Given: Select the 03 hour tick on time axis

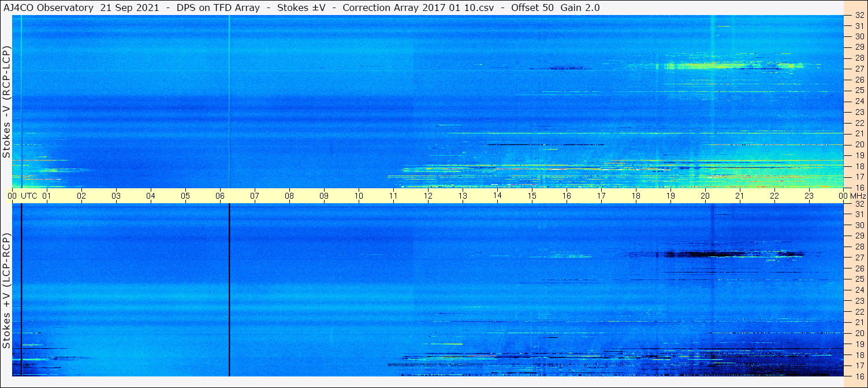Looking at the screenshot, I should [x=116, y=196].
